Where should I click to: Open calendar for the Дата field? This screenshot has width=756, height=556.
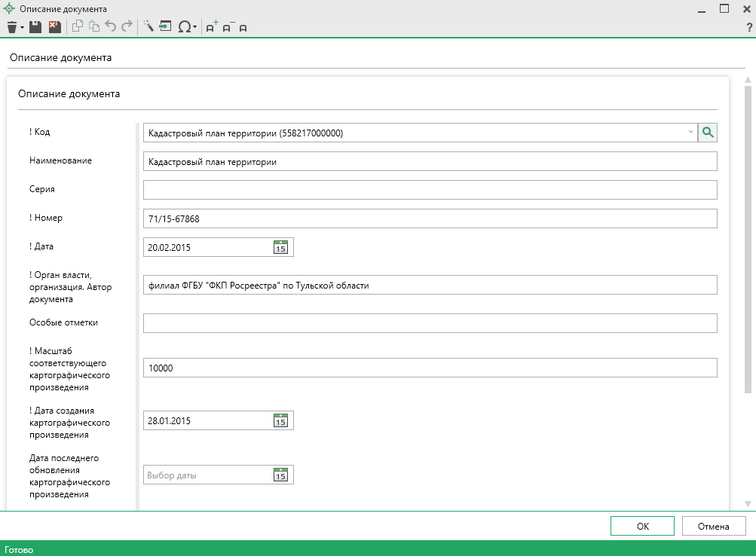click(x=280, y=247)
